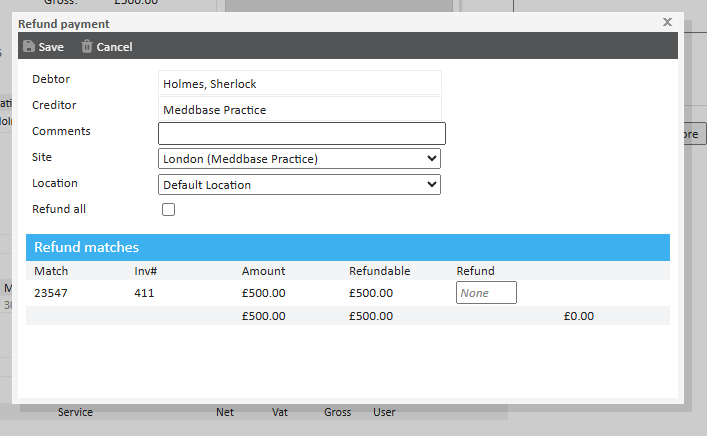This screenshot has height=436, width=707.
Task: Click the Match column header
Action: (50, 271)
